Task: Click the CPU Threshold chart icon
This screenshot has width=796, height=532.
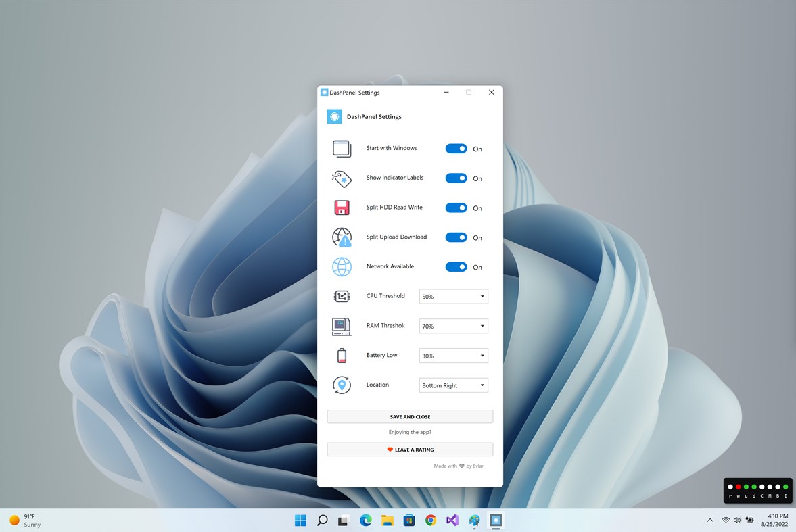Action: click(x=342, y=296)
